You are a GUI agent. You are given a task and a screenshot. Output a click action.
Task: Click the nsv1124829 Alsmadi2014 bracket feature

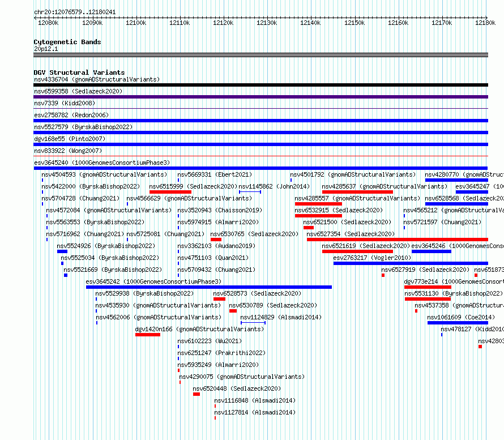pyautogui.click(x=253, y=323)
